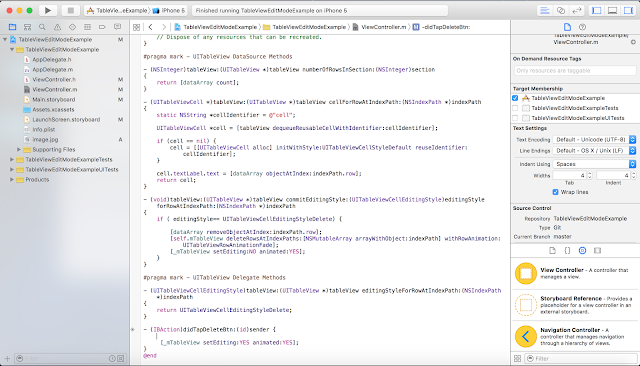Open the Find navigator magnifier icon

click(x=42, y=27)
